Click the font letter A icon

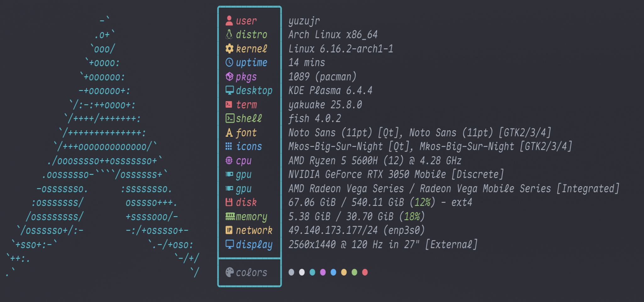point(229,132)
